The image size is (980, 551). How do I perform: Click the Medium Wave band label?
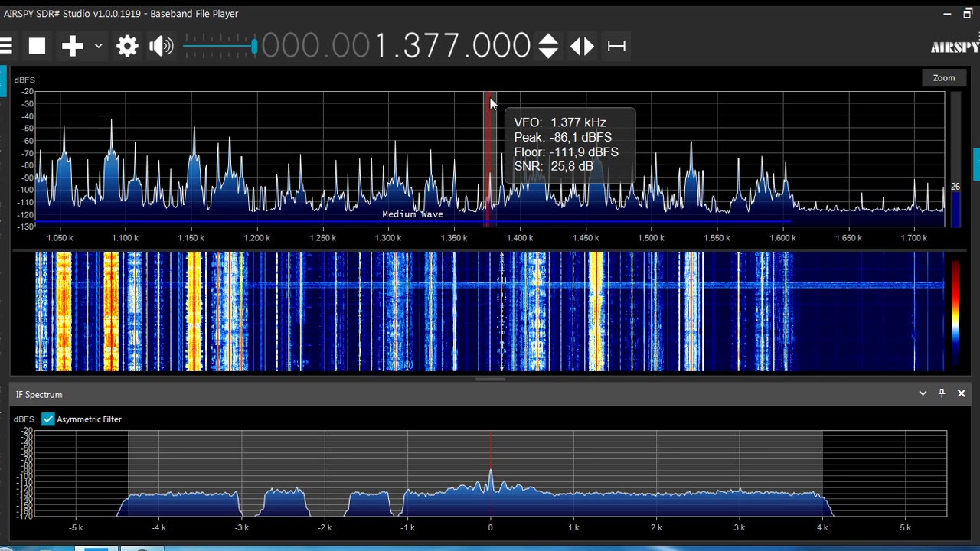tap(413, 214)
